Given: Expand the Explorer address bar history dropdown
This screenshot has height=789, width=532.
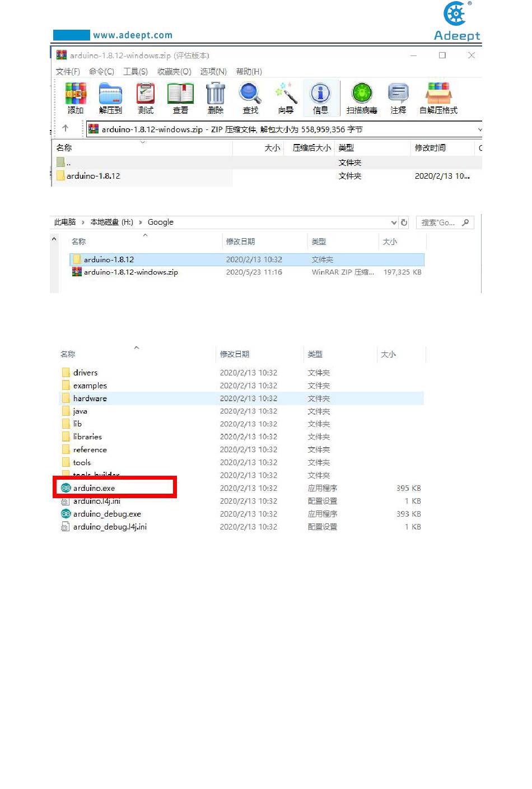Looking at the screenshot, I should [x=394, y=222].
